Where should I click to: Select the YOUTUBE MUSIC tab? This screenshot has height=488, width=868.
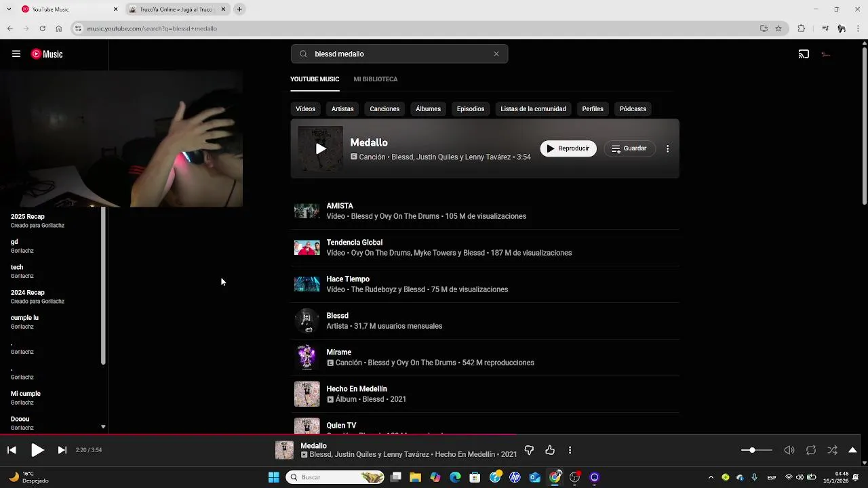click(x=315, y=79)
